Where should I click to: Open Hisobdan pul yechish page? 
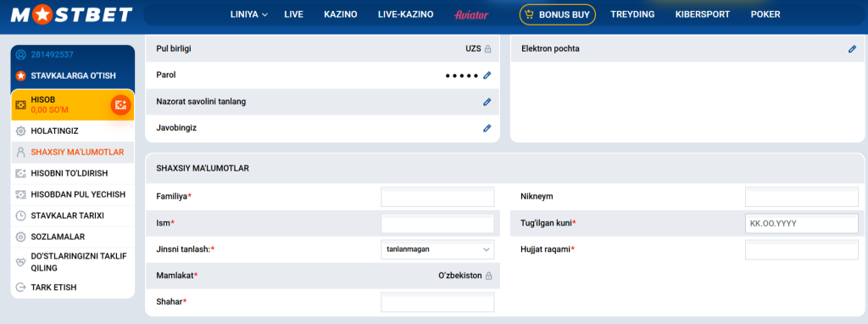tap(73, 194)
